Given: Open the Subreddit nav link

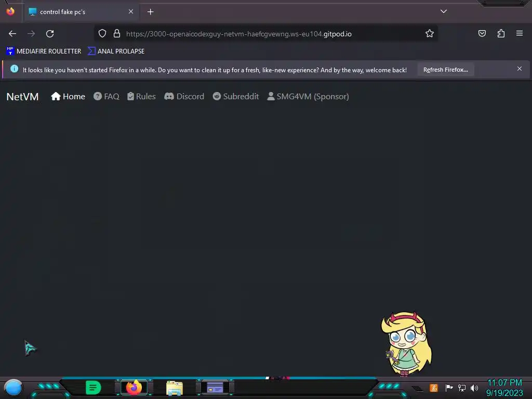Looking at the screenshot, I should [236, 96].
